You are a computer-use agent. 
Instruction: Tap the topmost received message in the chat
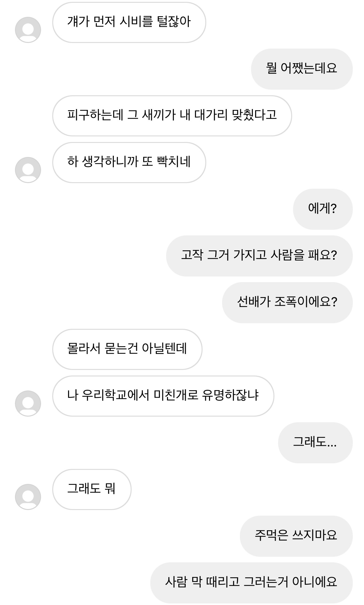coord(129,22)
